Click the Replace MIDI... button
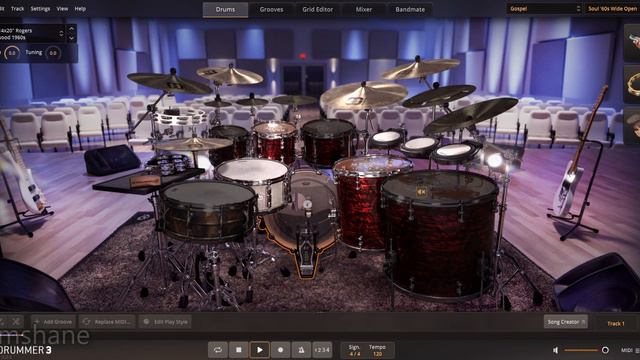This screenshot has height=360, width=640. (107, 322)
